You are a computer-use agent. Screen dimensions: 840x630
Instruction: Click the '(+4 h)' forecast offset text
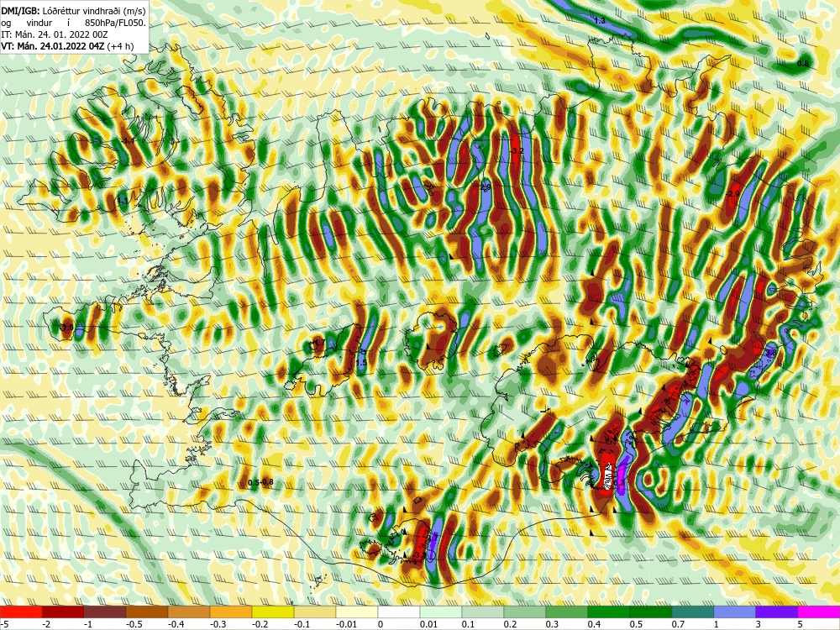coord(120,46)
